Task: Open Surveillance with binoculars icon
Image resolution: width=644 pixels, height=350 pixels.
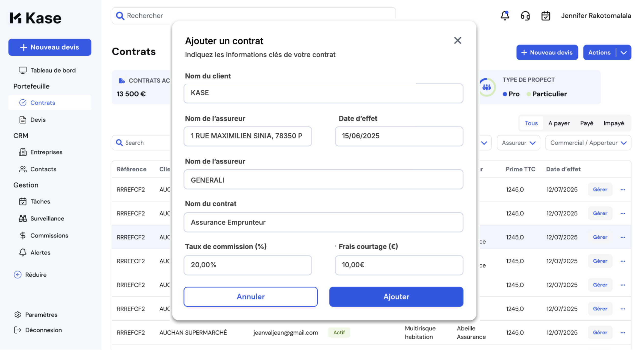Action: (23, 218)
